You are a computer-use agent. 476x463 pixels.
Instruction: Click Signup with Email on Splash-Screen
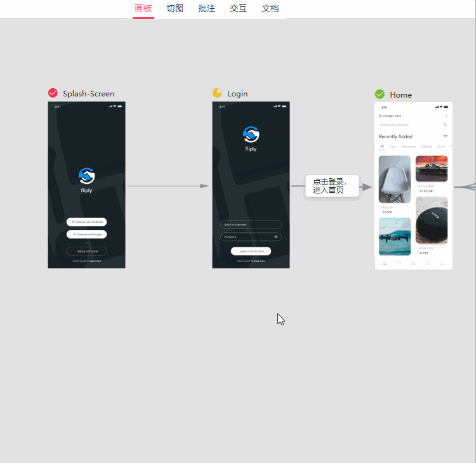(x=86, y=251)
